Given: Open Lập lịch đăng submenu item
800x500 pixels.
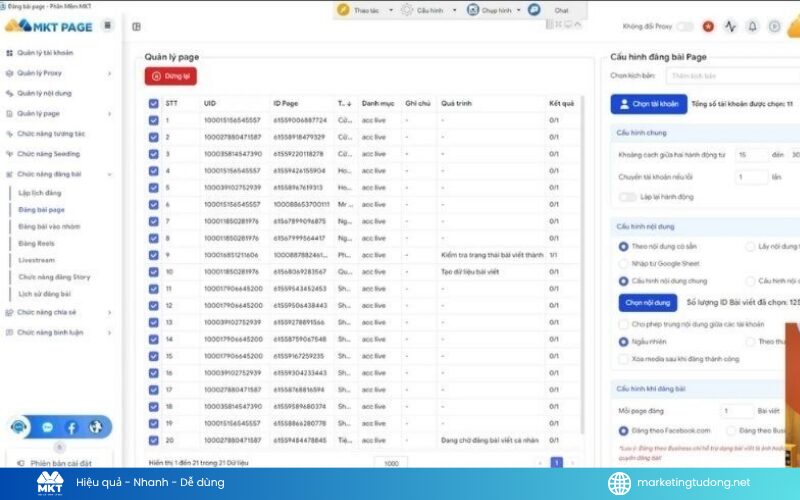Looking at the screenshot, I should [40, 193].
